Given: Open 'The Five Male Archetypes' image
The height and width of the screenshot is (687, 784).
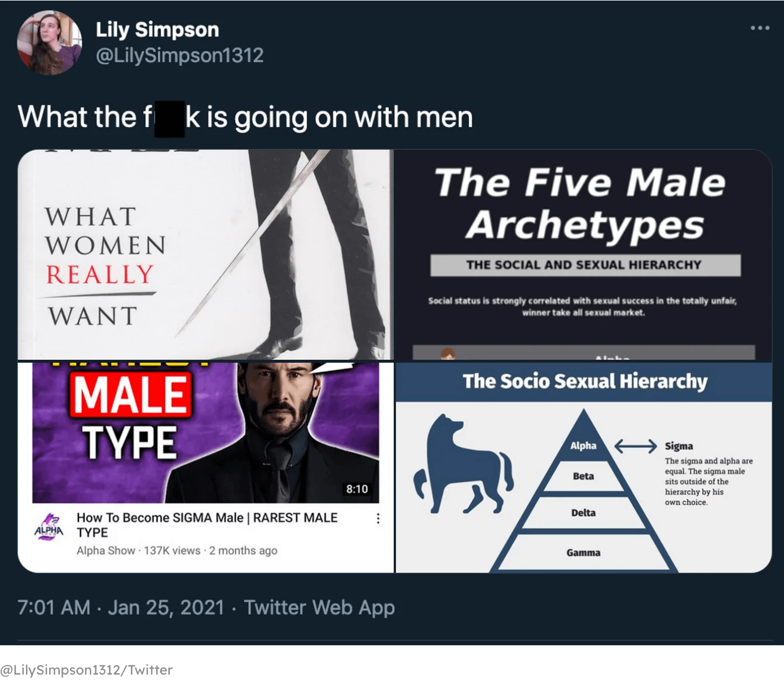Looking at the screenshot, I should click(x=583, y=254).
